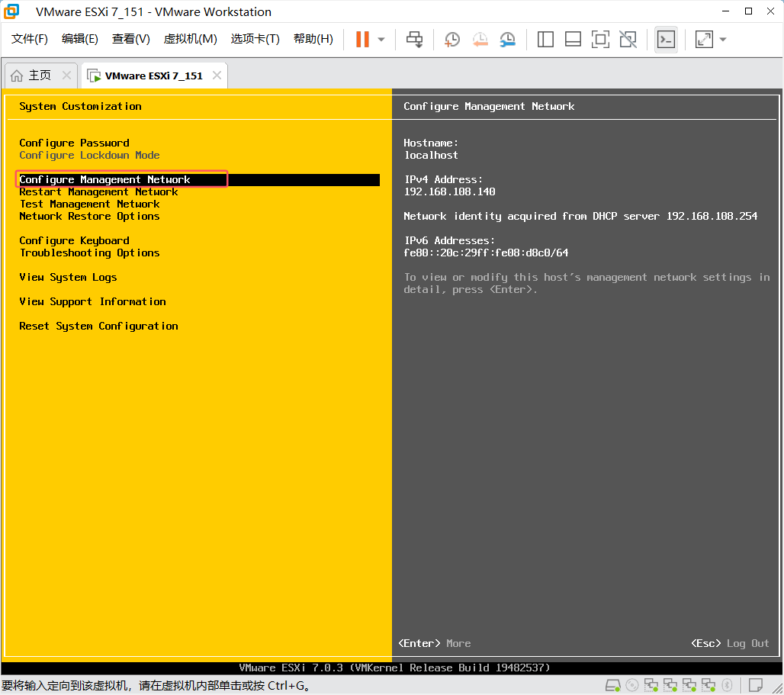Click the System Customization heading
The height and width of the screenshot is (695, 784).
80,107
